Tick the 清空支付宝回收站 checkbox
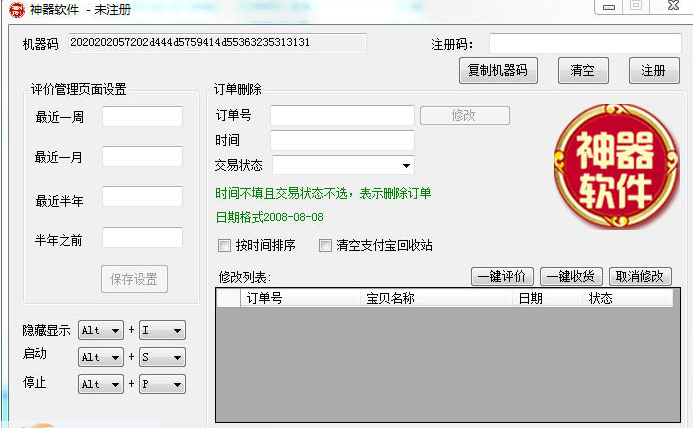The image size is (693, 428). [x=325, y=245]
